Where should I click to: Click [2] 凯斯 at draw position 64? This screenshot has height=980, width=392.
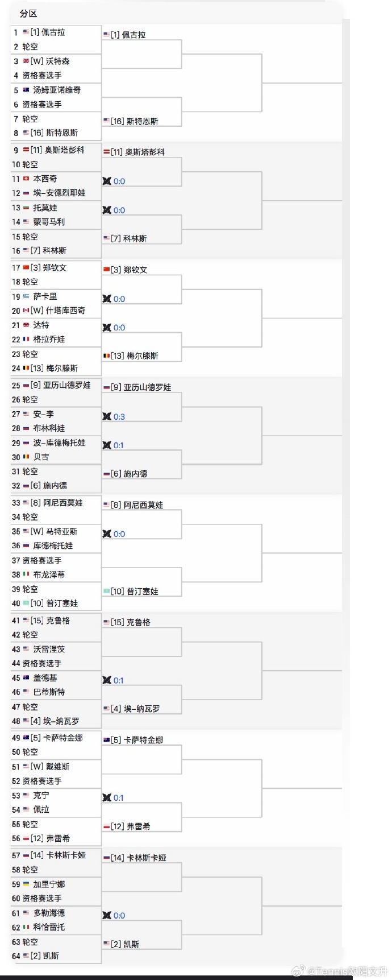[x=44, y=956]
